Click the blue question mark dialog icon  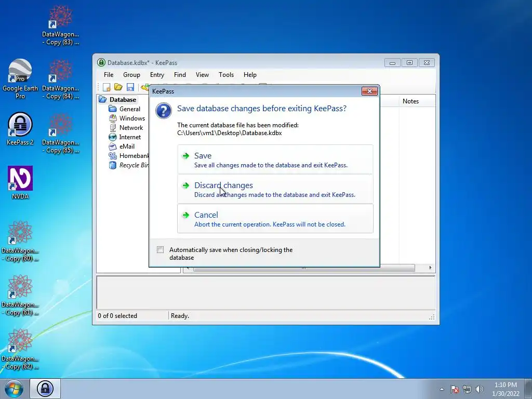tap(164, 111)
